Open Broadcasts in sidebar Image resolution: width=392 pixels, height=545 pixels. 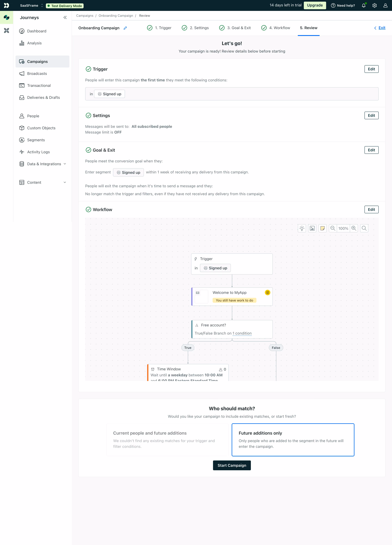(42, 74)
